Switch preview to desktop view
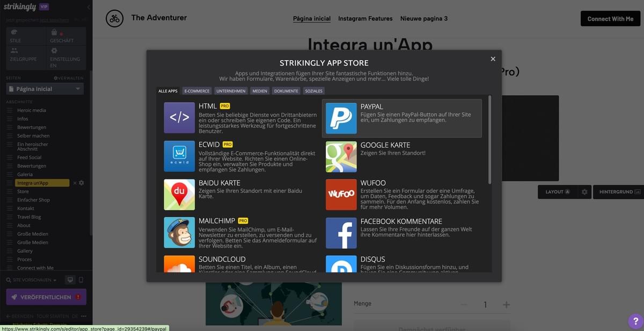The width and height of the screenshot is (644, 331). [x=69, y=280]
